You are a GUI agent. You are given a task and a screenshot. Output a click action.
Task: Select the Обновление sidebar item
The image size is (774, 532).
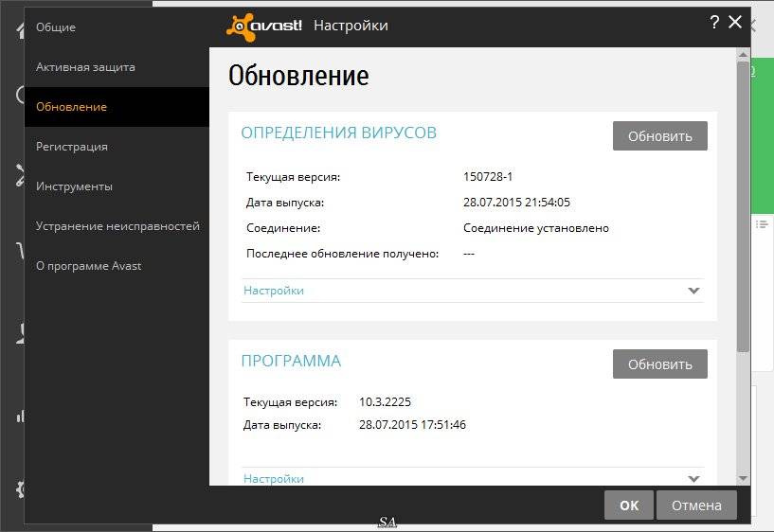[x=117, y=107]
